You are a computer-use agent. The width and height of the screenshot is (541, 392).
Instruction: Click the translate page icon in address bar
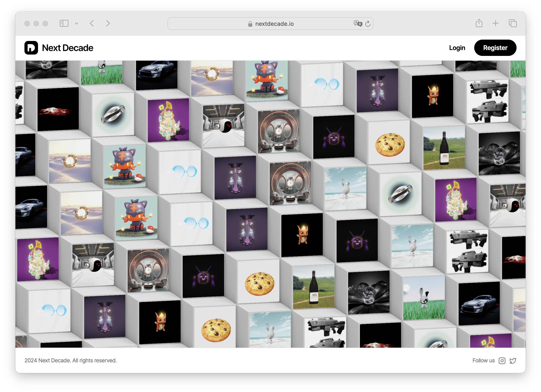tap(358, 24)
